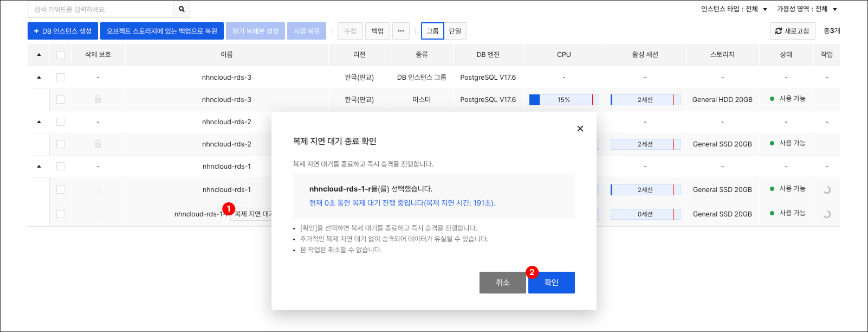Open the 가용성 영역 filter dropdown
The height and width of the screenshot is (332, 868).
coord(807,9)
